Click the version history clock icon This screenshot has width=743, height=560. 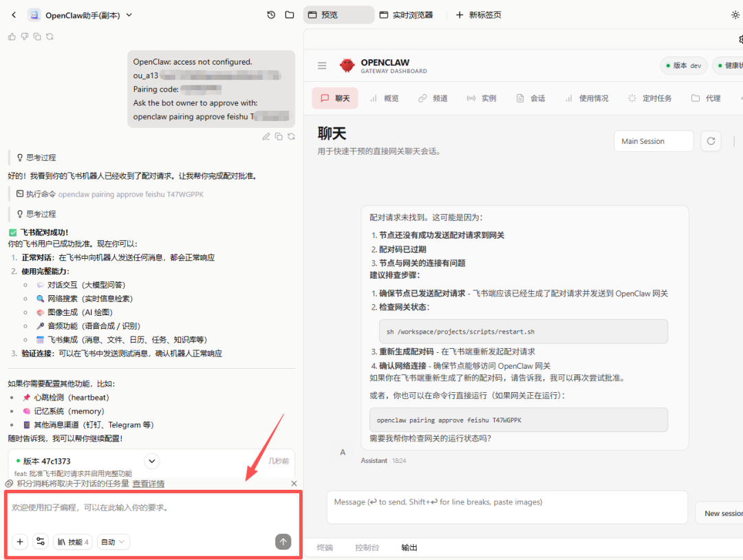pos(270,14)
